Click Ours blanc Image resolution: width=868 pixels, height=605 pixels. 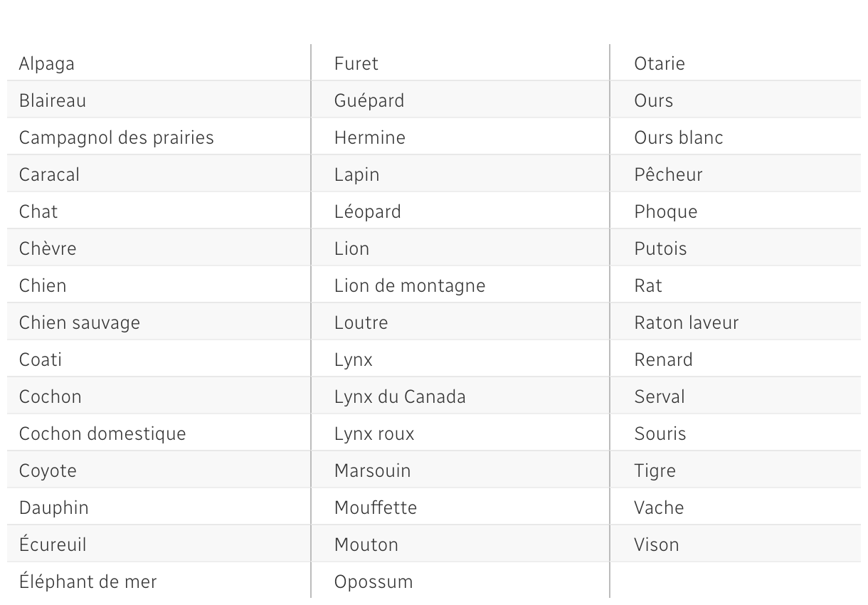click(679, 138)
